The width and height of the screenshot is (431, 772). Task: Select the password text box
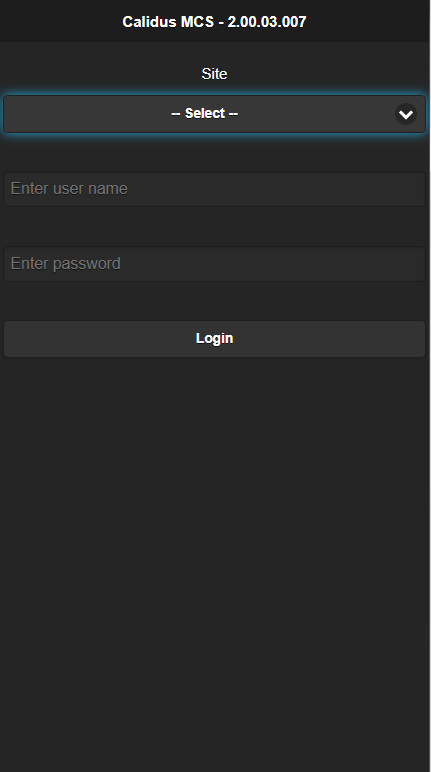214,264
